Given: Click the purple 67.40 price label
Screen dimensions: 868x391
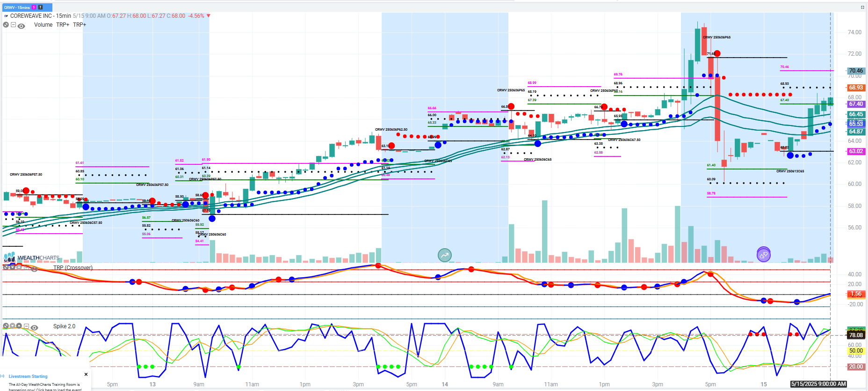Looking at the screenshot, I should tap(856, 104).
